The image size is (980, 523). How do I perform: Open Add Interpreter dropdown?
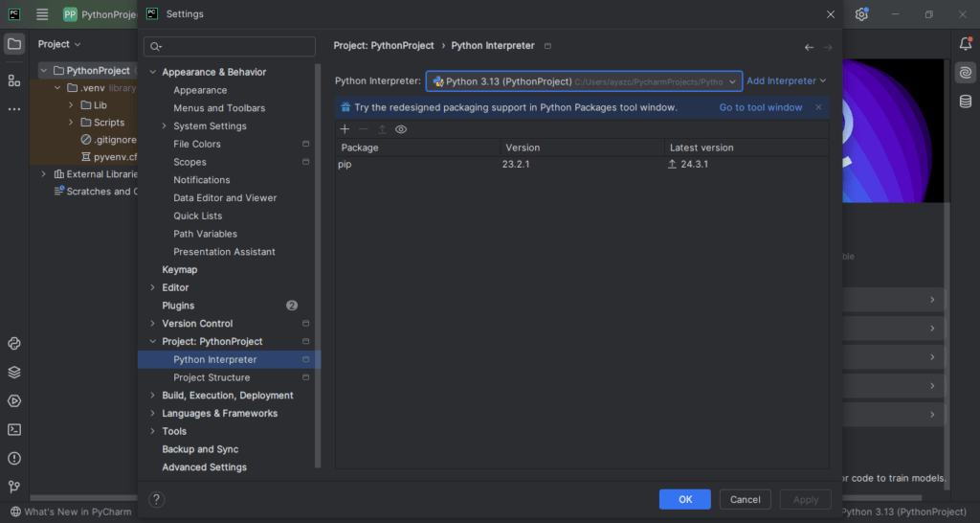(787, 81)
